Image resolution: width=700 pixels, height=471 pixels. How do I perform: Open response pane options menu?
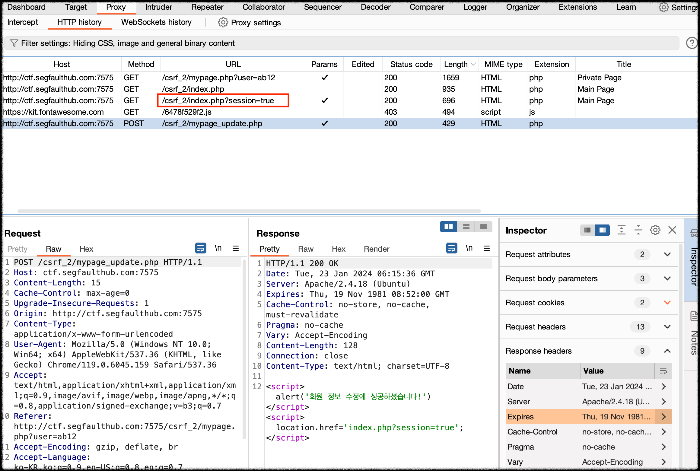[487, 248]
